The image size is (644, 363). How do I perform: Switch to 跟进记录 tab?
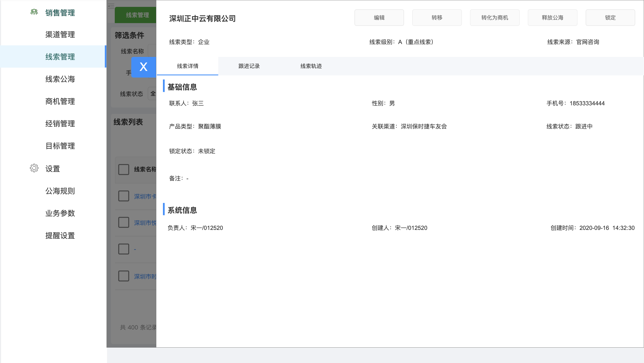(x=249, y=66)
